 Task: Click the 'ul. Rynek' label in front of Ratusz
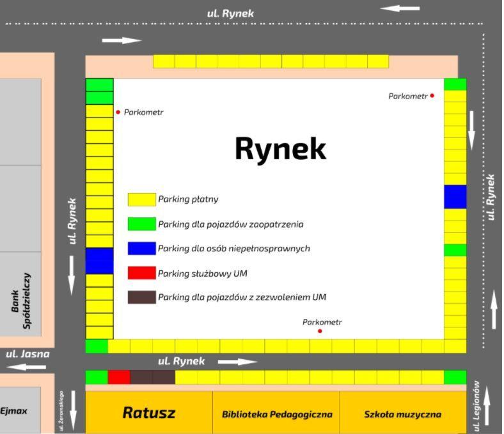(181, 361)
